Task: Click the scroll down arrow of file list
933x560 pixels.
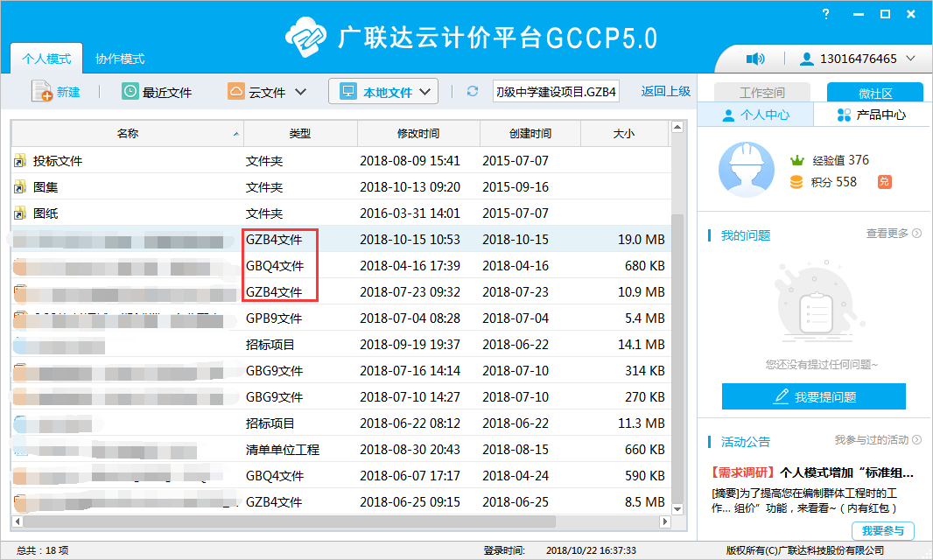Action: pyautogui.click(x=677, y=509)
